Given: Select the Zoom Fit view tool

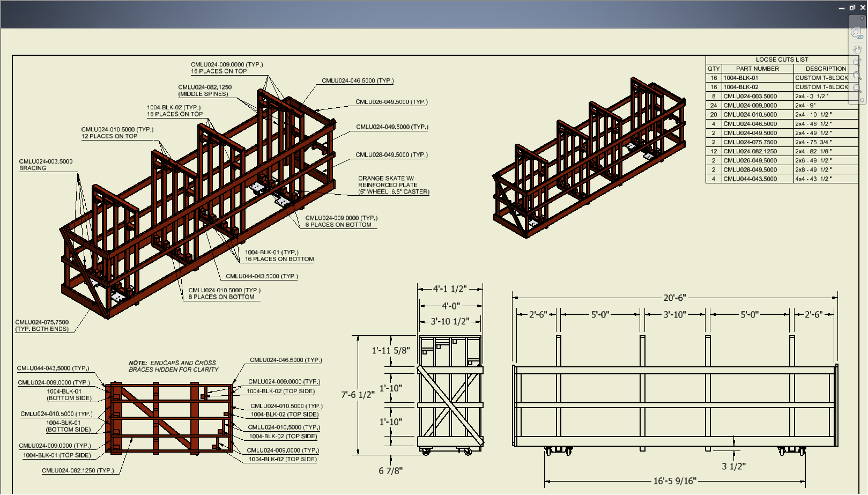Looking at the screenshot, I should [856, 87].
